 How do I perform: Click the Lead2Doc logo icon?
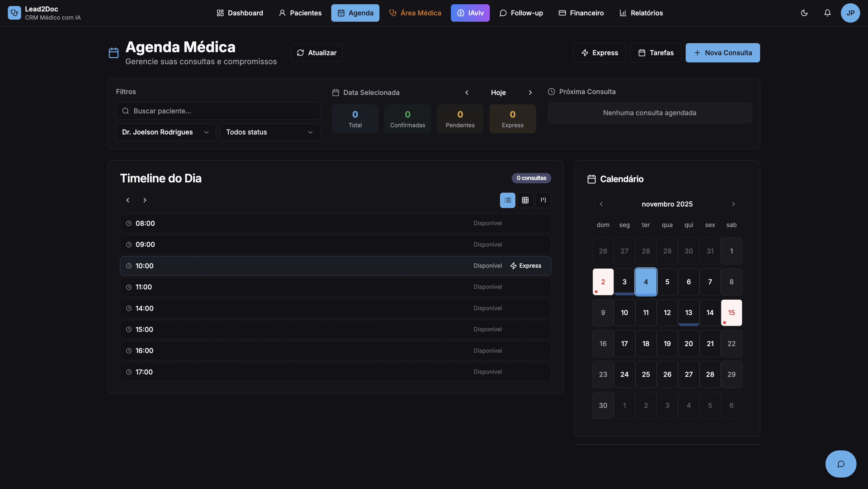tap(14, 13)
